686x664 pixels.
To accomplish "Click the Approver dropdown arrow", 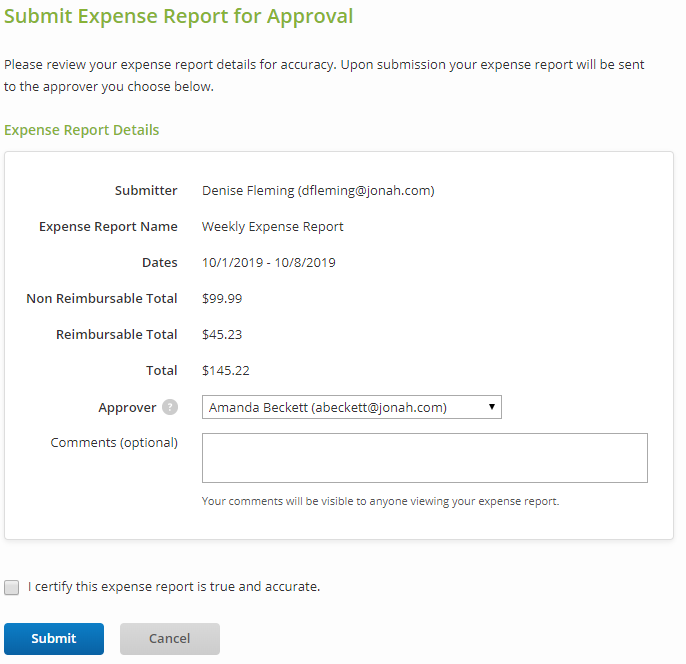I will [x=492, y=407].
